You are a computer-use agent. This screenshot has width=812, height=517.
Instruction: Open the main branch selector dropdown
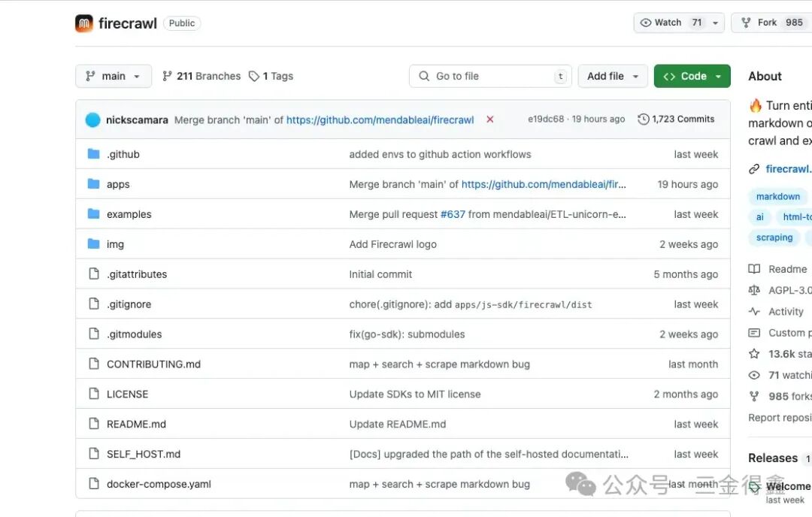coord(114,76)
